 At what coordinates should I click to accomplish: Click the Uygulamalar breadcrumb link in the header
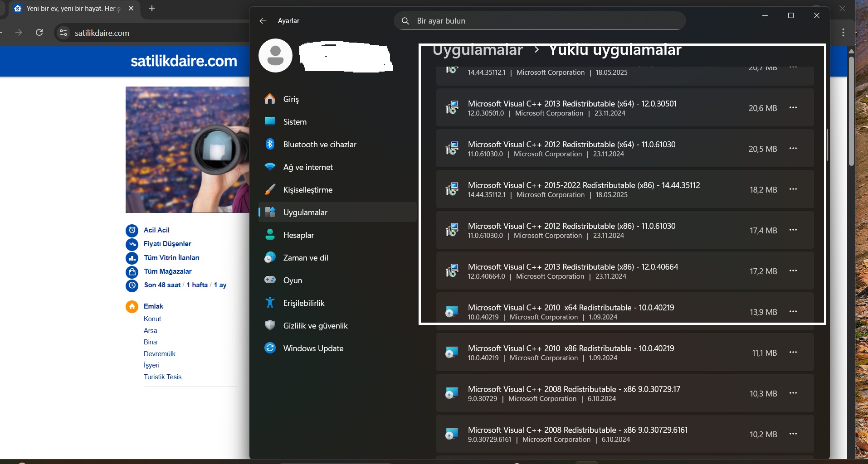(x=478, y=50)
